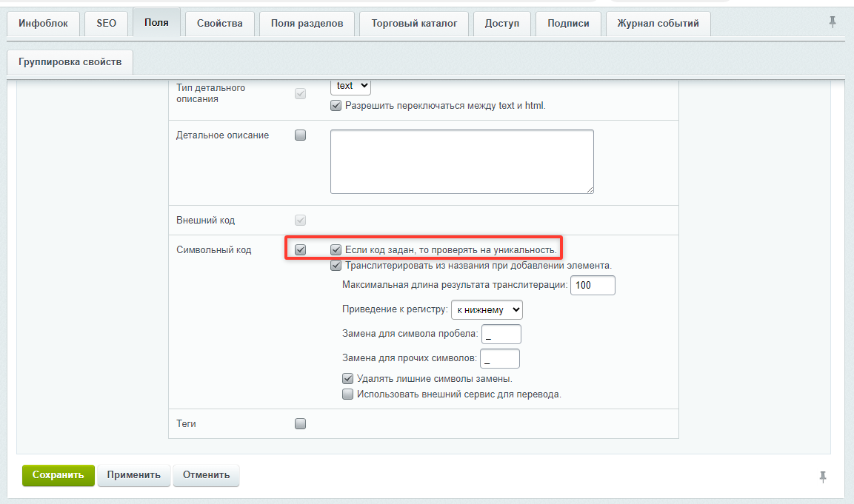Click the pin icon beside the tabs row
This screenshot has height=504, width=854.
coord(833,22)
